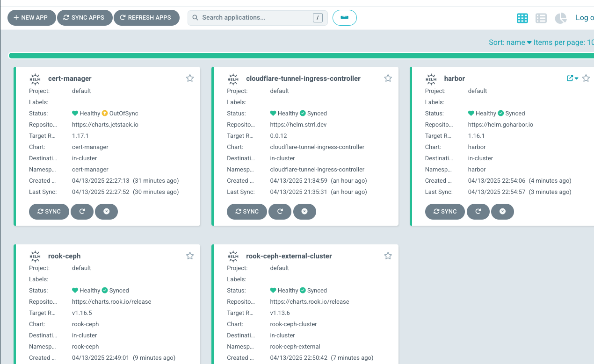The image size is (594, 364).
Task: Click the Helm icon on rook-ceph card
Action: [35, 256]
